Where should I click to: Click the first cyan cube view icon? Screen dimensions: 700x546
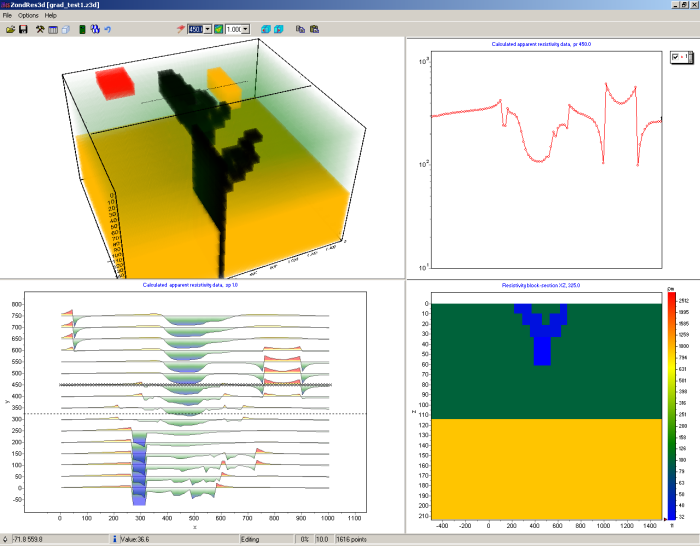tap(266, 30)
